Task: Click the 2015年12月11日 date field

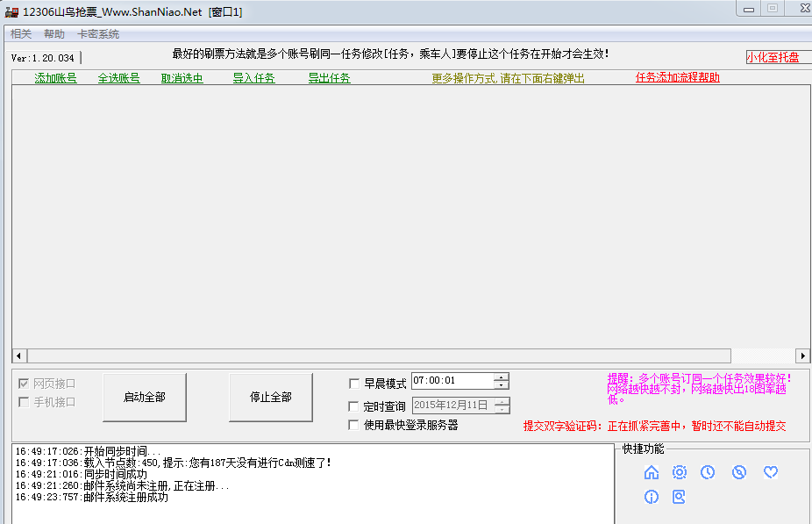Action: click(453, 406)
